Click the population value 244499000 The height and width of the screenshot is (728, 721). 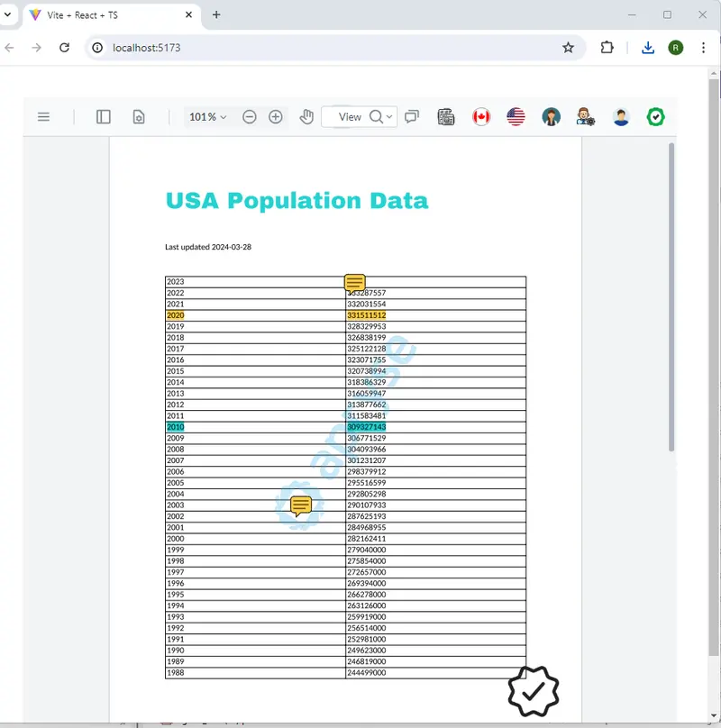367,673
